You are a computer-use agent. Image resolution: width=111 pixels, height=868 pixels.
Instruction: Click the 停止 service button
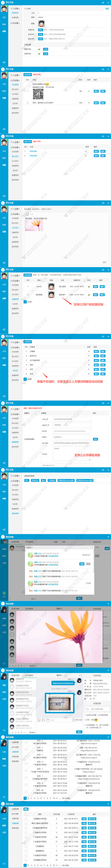27,480
